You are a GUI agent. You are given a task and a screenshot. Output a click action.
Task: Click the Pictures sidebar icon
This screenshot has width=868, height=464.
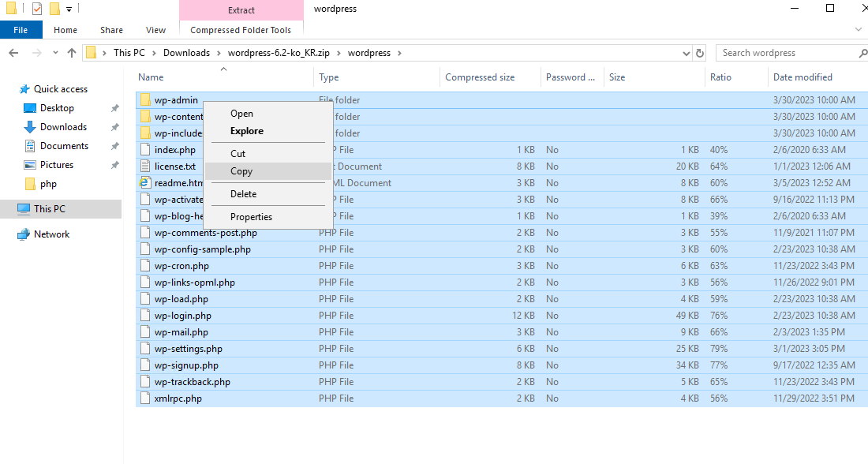click(x=30, y=164)
